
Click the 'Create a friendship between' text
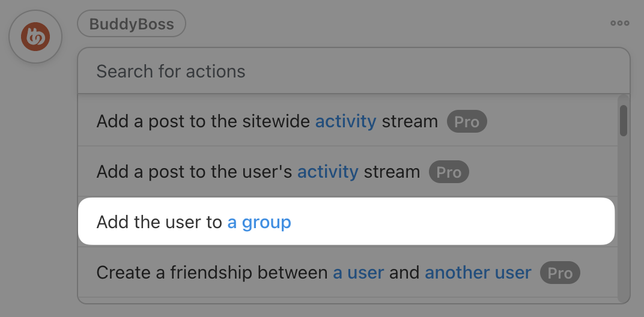click(x=212, y=273)
